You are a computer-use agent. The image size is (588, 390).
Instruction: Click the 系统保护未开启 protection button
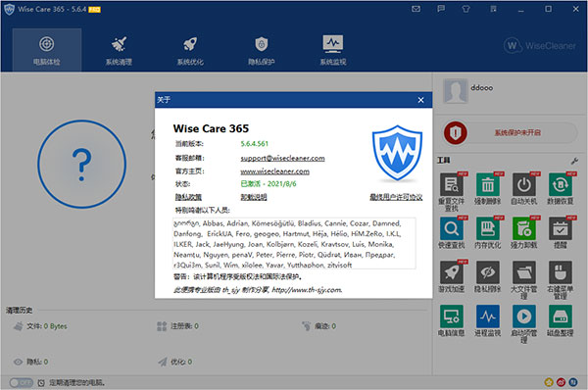(x=517, y=132)
